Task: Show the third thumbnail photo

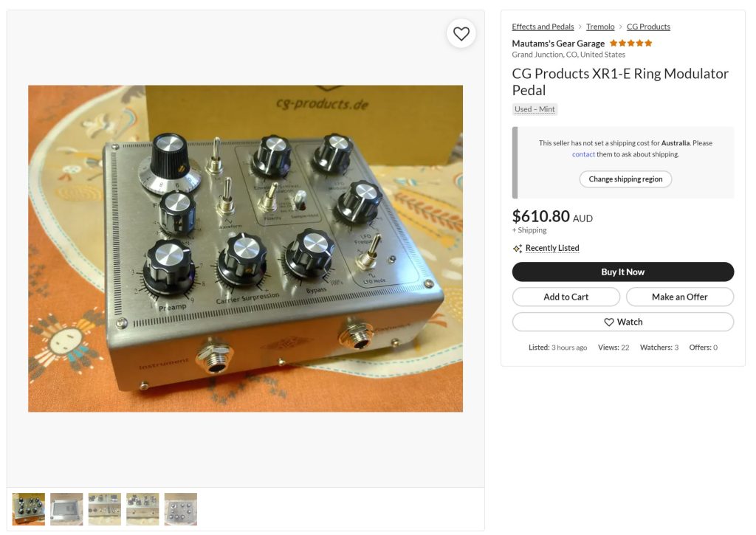Action: point(105,509)
